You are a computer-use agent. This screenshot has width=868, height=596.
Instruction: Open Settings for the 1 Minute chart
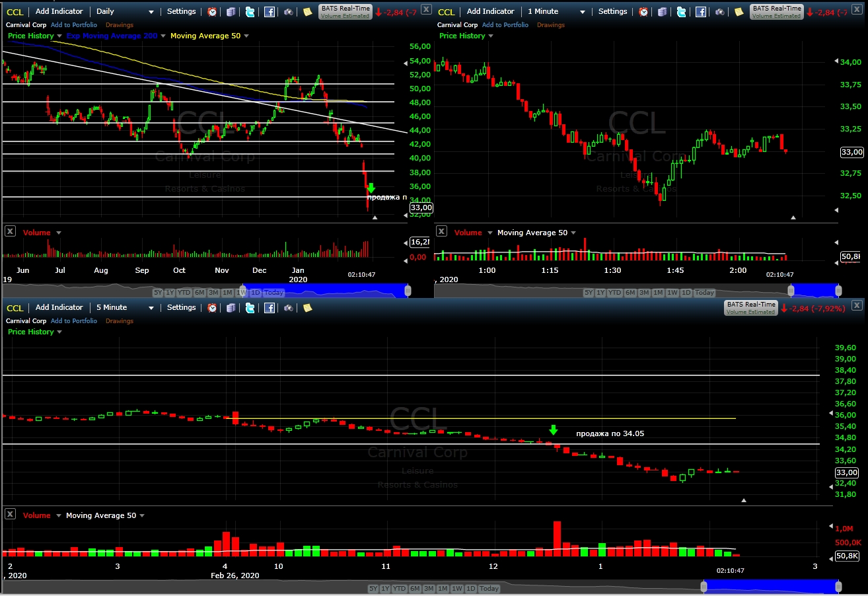click(x=612, y=12)
